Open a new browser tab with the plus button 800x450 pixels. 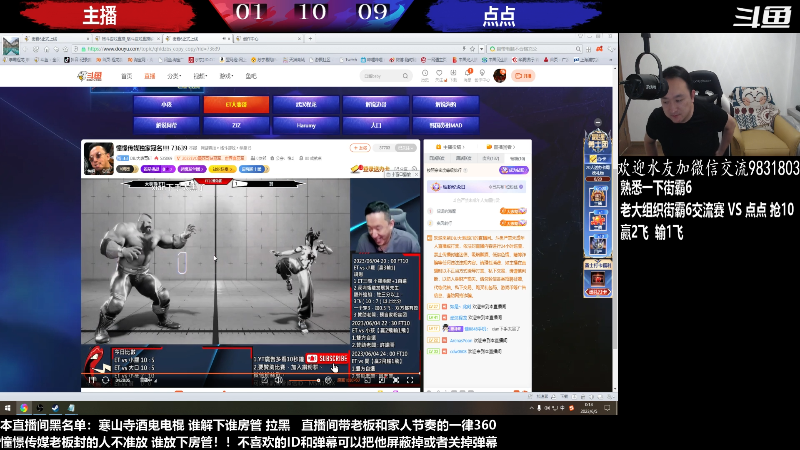[310, 38]
